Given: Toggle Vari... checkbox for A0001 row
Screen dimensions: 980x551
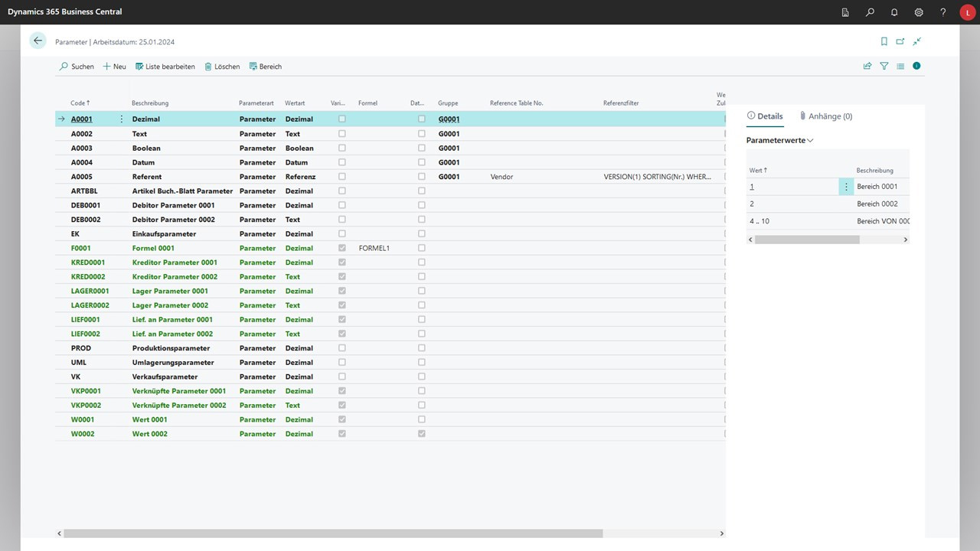Looking at the screenshot, I should point(342,119).
